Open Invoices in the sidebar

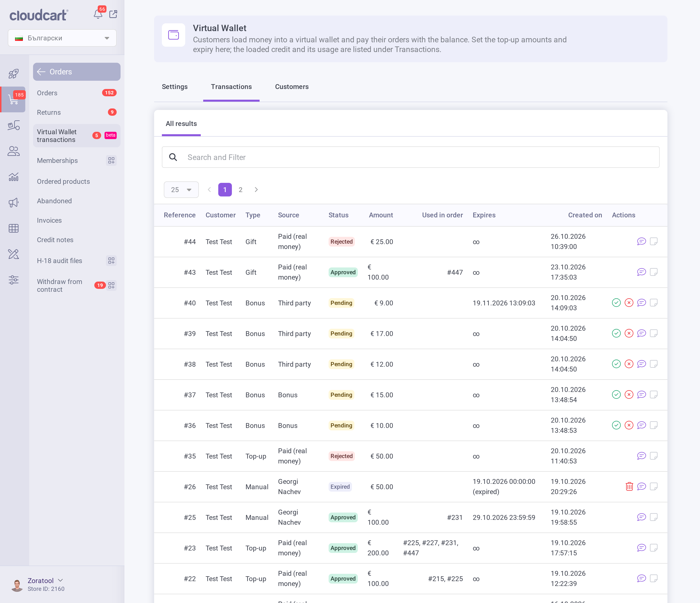click(x=77, y=220)
